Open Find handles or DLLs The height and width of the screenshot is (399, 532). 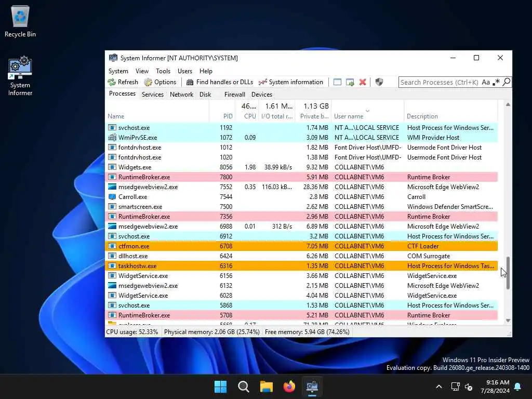tap(220, 82)
